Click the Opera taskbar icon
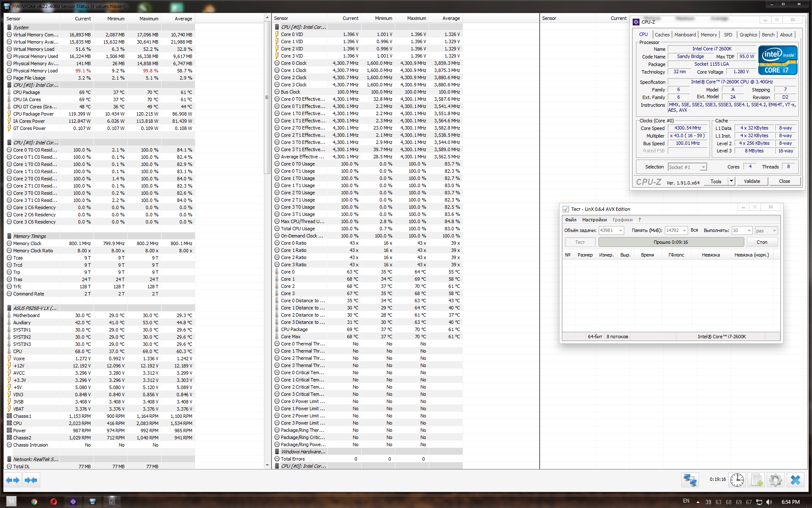This screenshot has height=508, width=812. pos(54,502)
